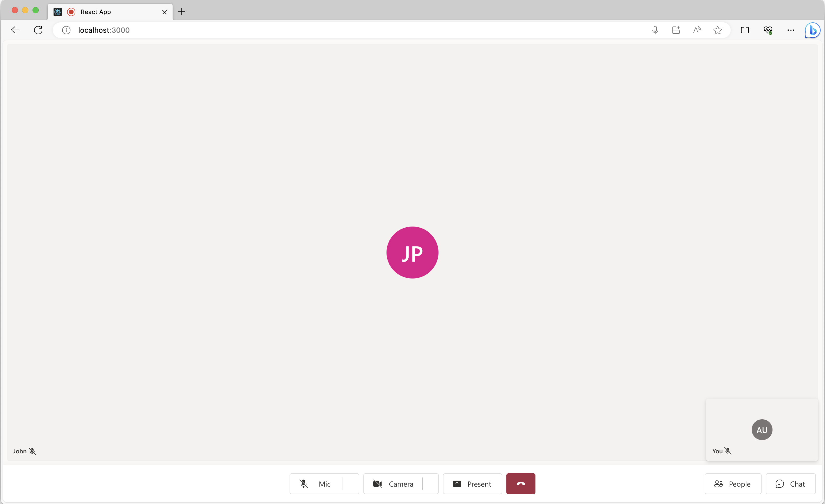Open People panel to view participants
Viewport: 825px width, 504px height.
(x=732, y=483)
